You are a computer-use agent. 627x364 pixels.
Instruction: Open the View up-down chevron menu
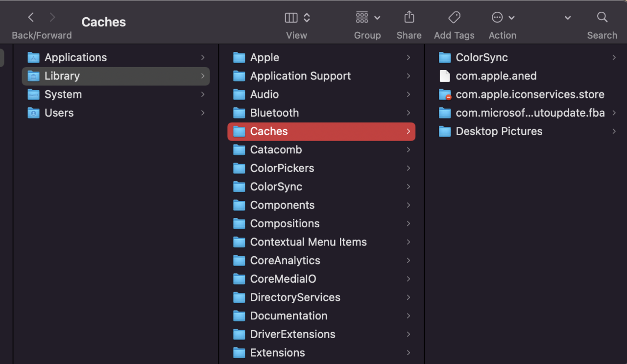tap(307, 18)
